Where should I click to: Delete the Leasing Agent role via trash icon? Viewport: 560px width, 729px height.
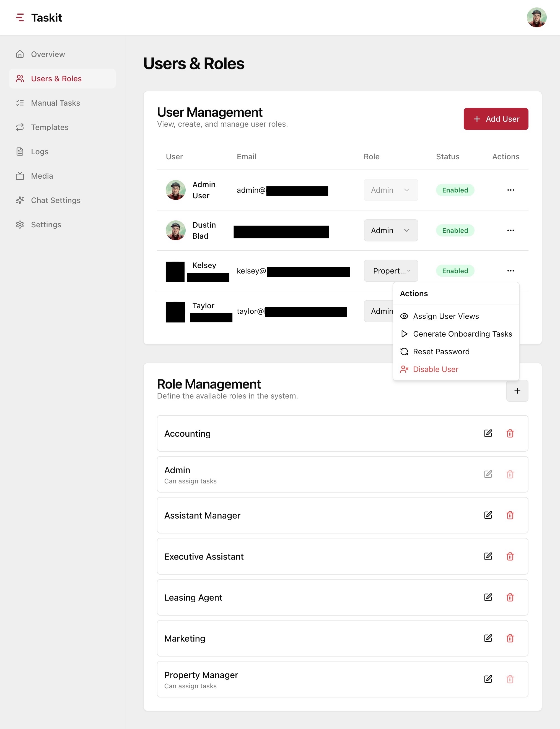tap(510, 597)
